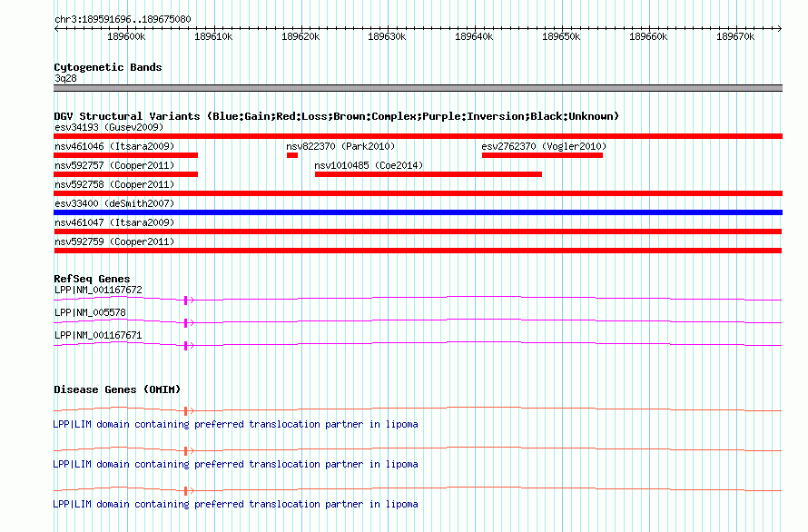The width and height of the screenshot is (808, 532).
Task: Click the nsv592759 (Cooper2011) red bar
Action: (x=418, y=251)
